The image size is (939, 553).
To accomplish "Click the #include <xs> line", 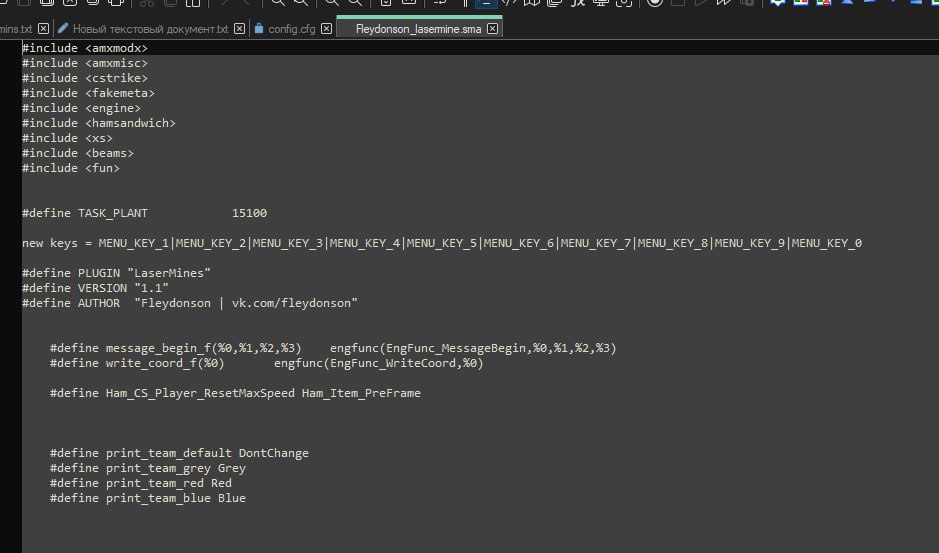I will coord(67,138).
